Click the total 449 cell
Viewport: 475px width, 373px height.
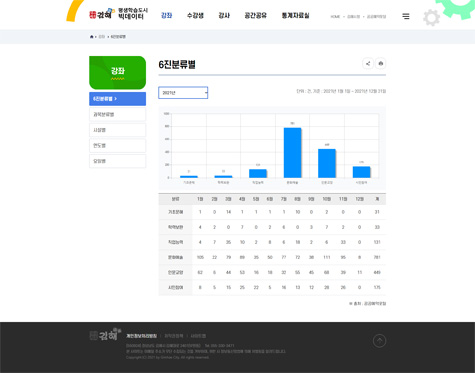(377, 272)
